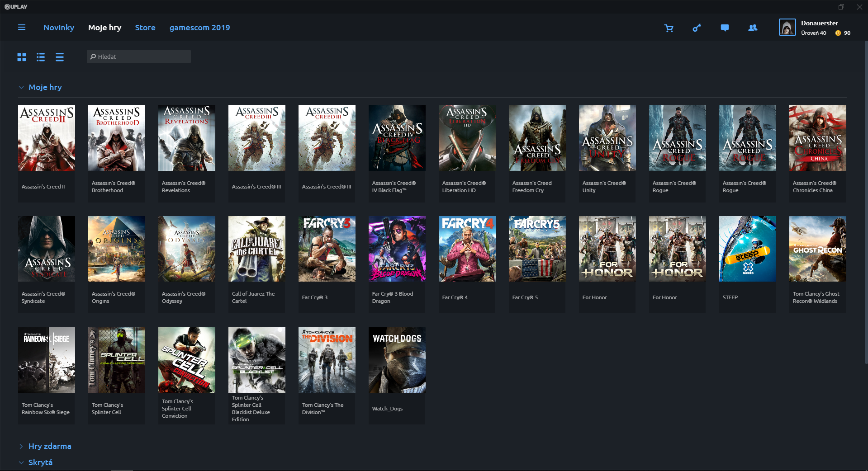
Task: Click the key activation icon
Action: pyautogui.click(x=697, y=28)
